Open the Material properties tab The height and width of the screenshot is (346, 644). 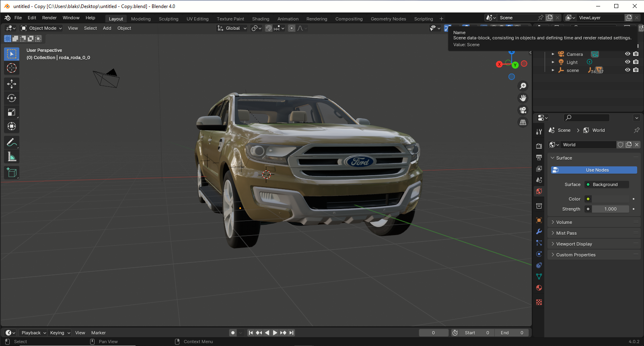(x=539, y=288)
